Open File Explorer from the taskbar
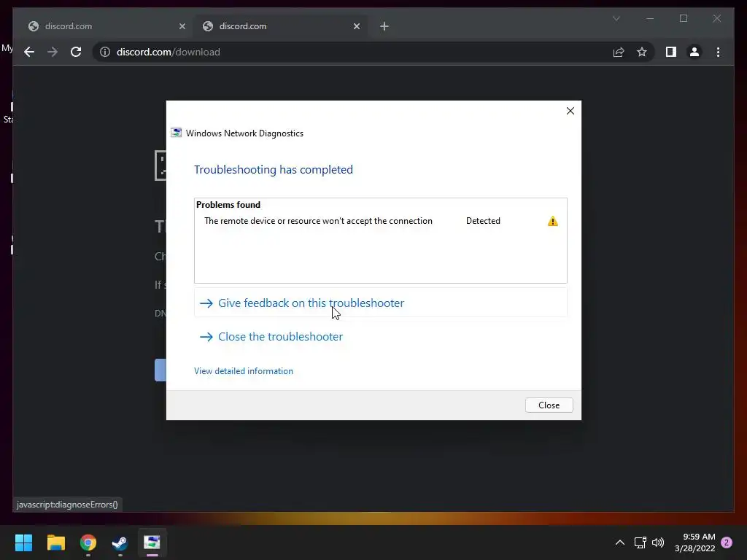Image resolution: width=747 pixels, height=560 pixels. coord(55,542)
